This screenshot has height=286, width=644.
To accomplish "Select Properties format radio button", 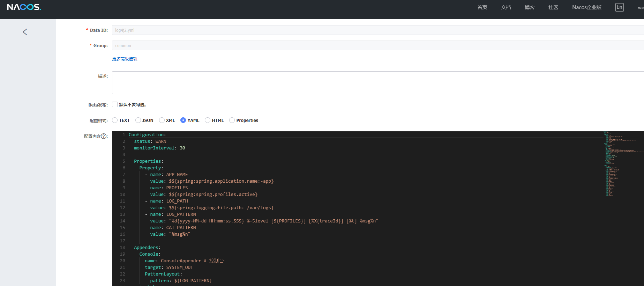I will pos(232,120).
